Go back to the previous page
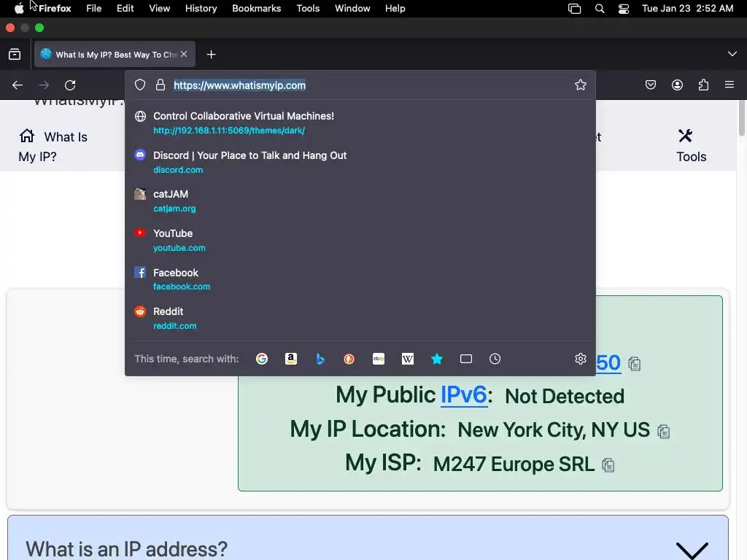Viewport: 747px width, 560px height. click(18, 85)
